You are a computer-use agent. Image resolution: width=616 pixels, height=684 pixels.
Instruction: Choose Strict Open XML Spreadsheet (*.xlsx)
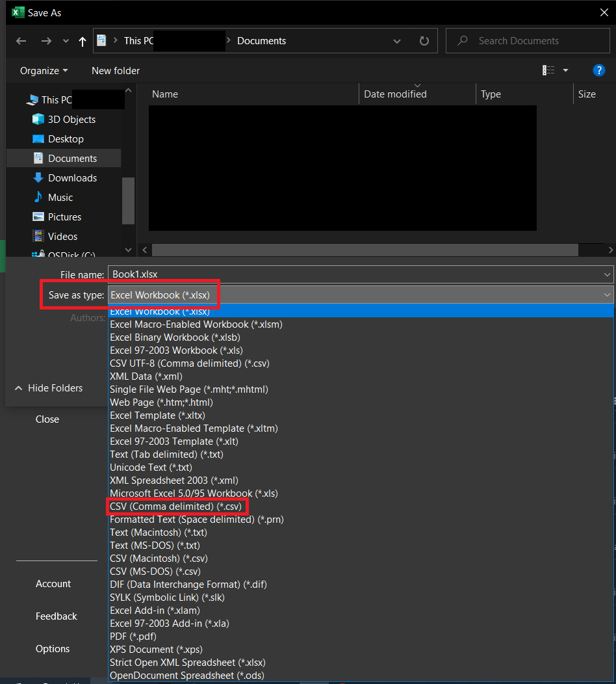pyautogui.click(x=187, y=662)
